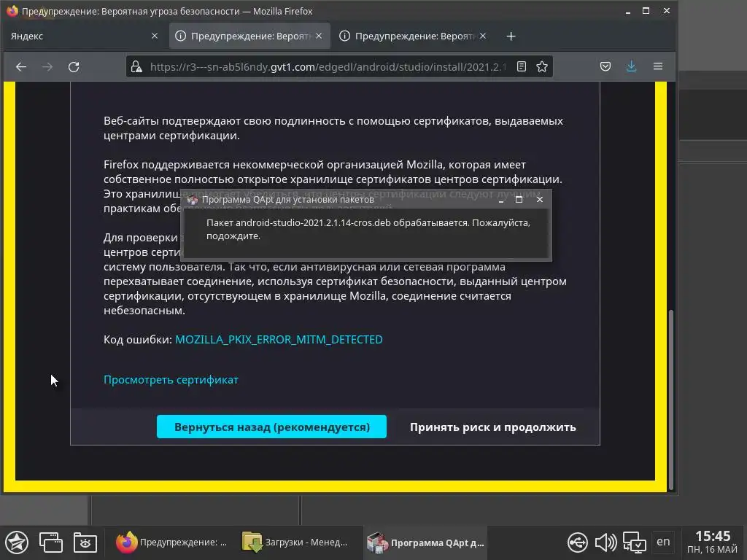747x560 pixels.
Task: Show Firefox downloads panel
Action: [631, 66]
